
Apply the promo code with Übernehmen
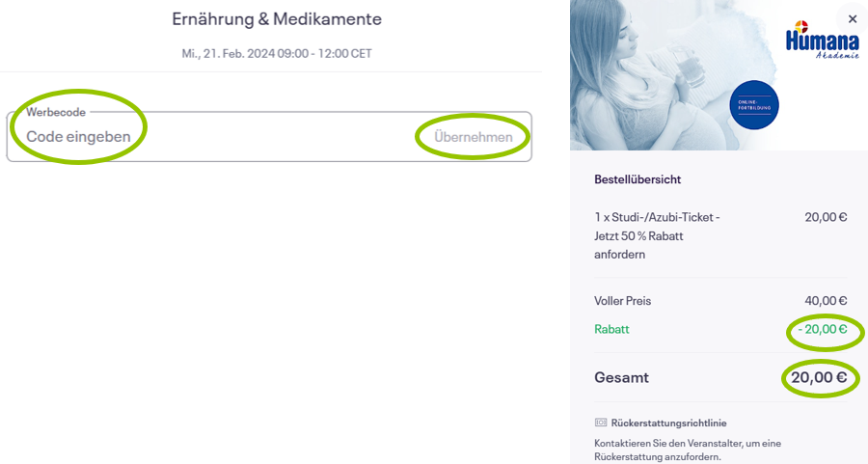pyautogui.click(x=474, y=137)
